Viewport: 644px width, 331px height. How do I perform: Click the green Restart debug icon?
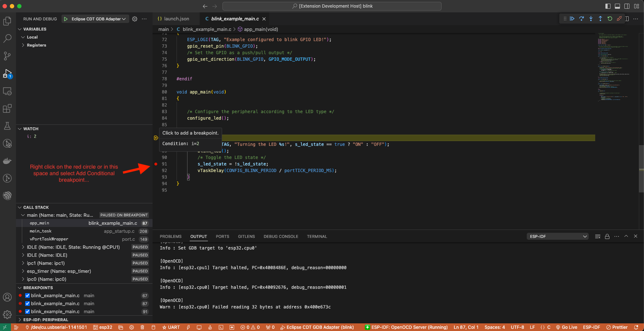click(x=610, y=19)
